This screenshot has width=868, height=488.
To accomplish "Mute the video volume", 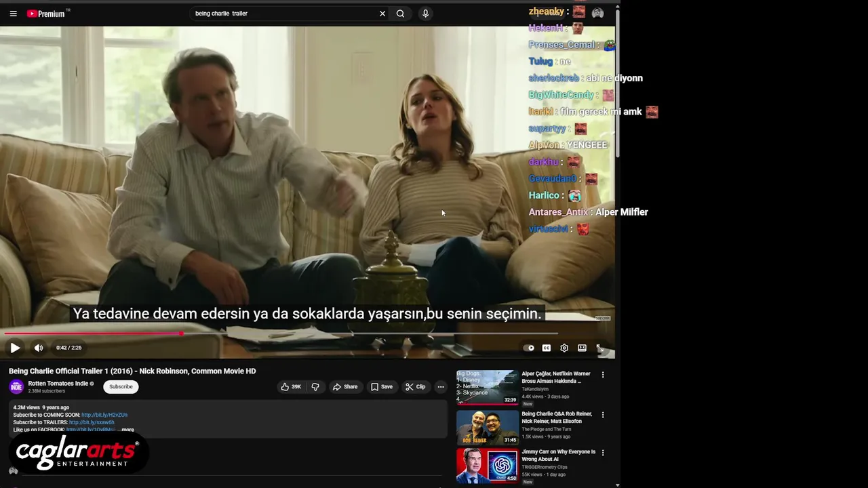I will (39, 348).
